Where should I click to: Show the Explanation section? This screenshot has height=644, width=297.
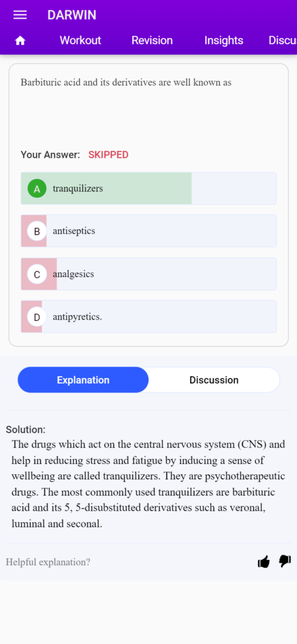pyautogui.click(x=84, y=380)
